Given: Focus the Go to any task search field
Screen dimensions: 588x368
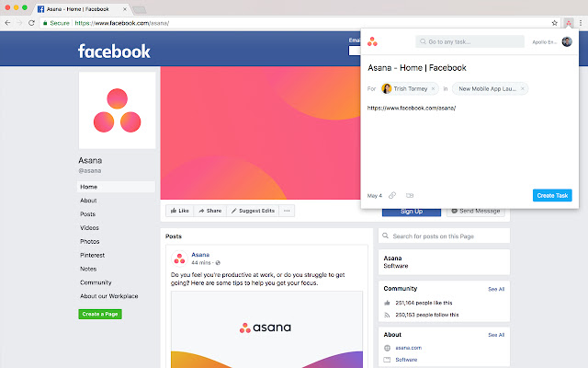Looking at the screenshot, I should coord(469,41).
